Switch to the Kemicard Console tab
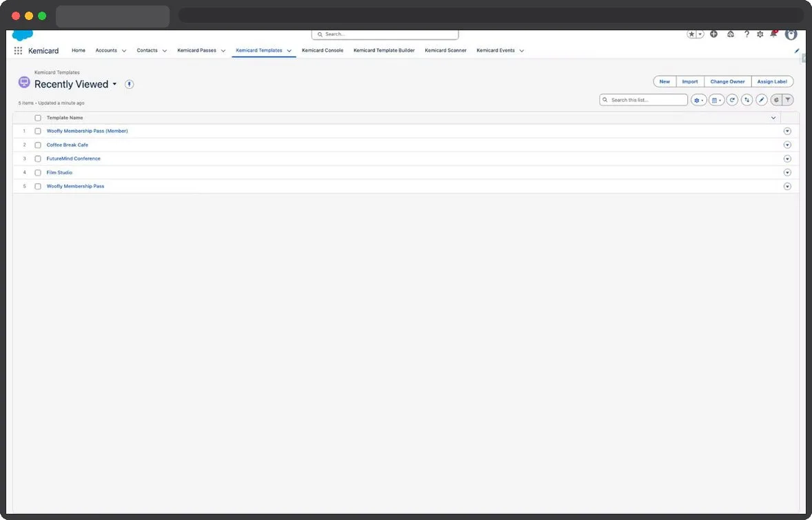The width and height of the screenshot is (812, 520). (x=323, y=51)
